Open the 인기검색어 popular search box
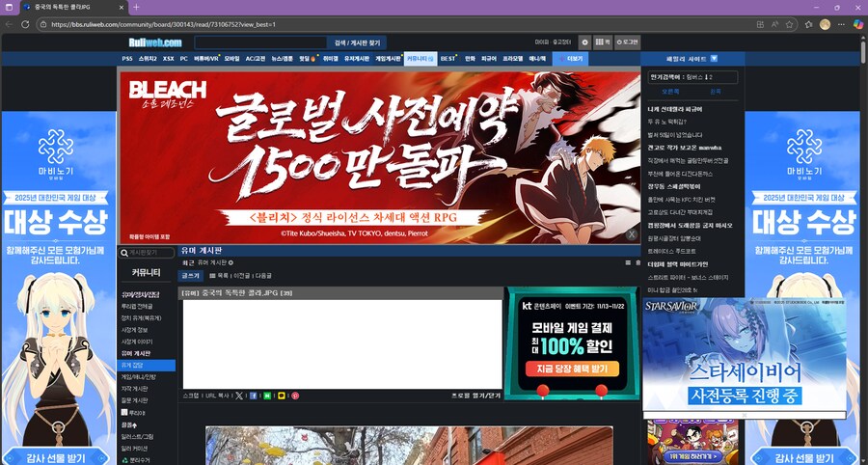The height and width of the screenshot is (465, 868). coord(693,77)
